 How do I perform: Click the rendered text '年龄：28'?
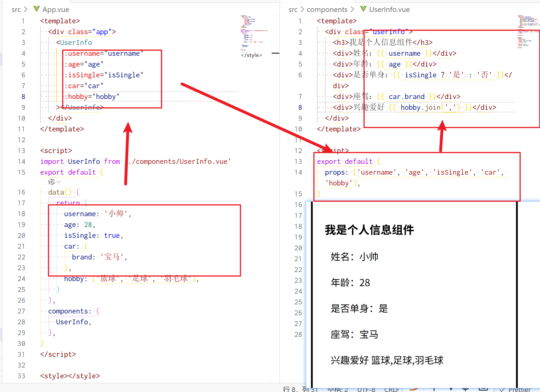(350, 282)
